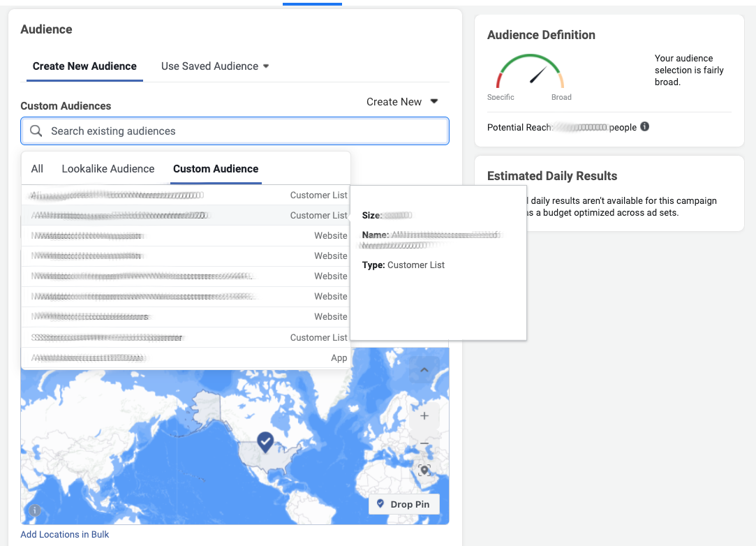This screenshot has width=756, height=546.
Task: Click the audience definition gauge
Action: click(x=530, y=71)
